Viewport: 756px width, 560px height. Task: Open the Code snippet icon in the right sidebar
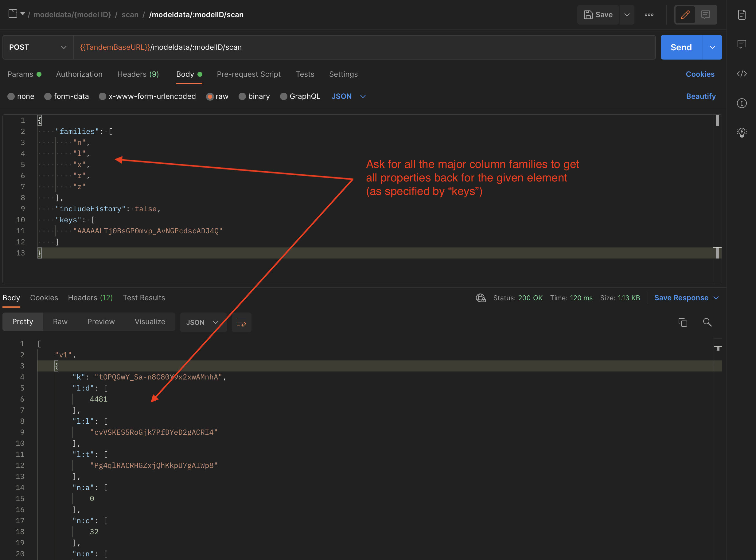(742, 74)
